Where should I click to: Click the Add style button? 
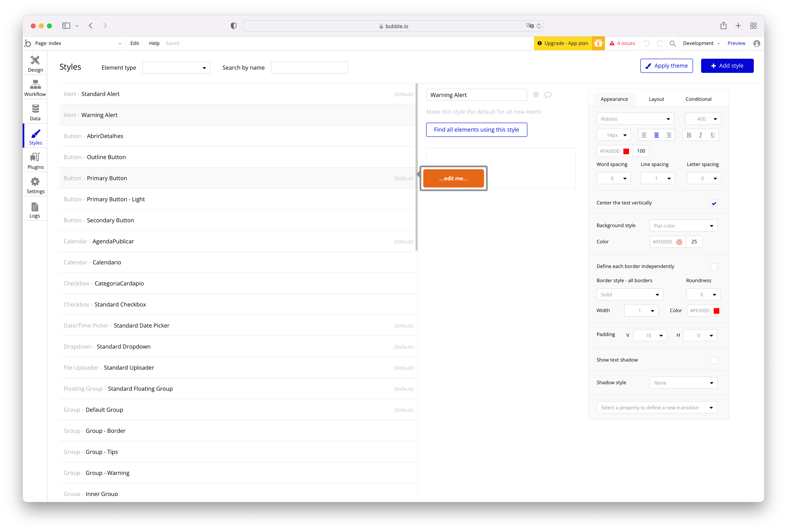(727, 66)
